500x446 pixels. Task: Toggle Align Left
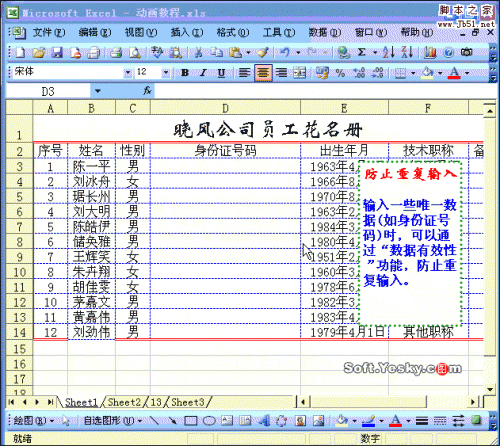tap(244, 73)
